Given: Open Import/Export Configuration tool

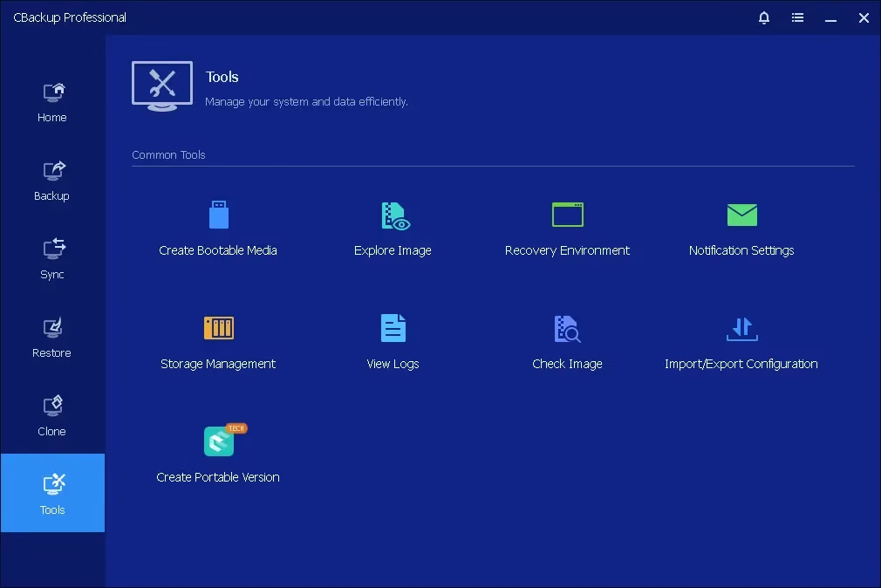Looking at the screenshot, I should click(x=741, y=329).
